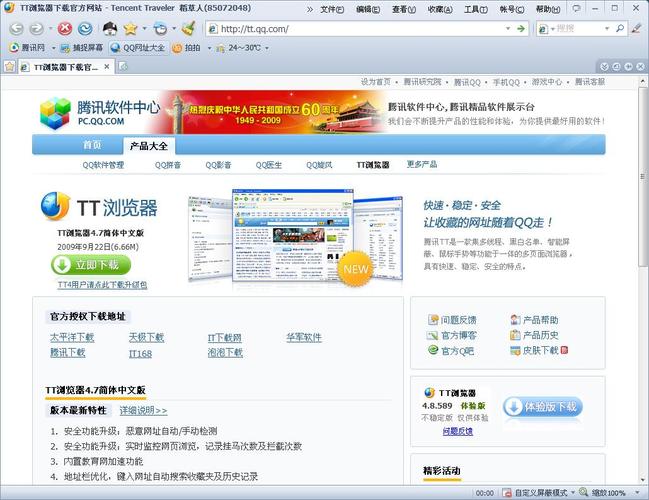Open 官方Q吧 in the side panel

click(451, 351)
